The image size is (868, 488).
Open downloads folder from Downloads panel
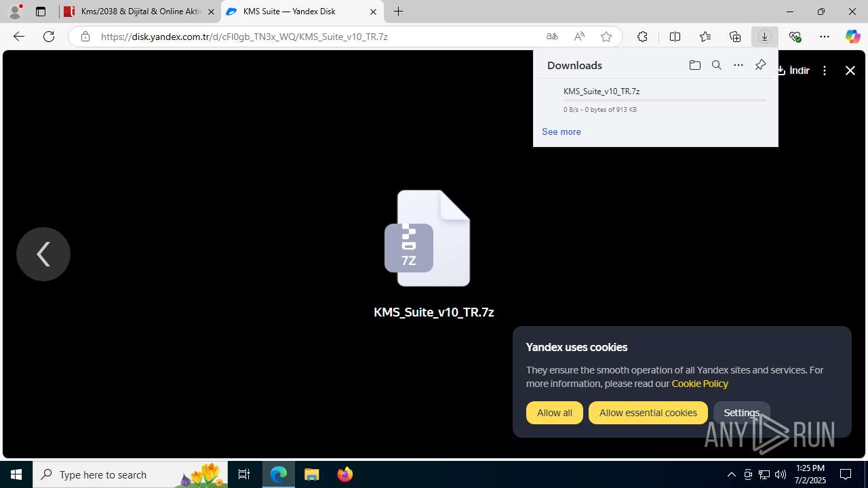pos(694,65)
